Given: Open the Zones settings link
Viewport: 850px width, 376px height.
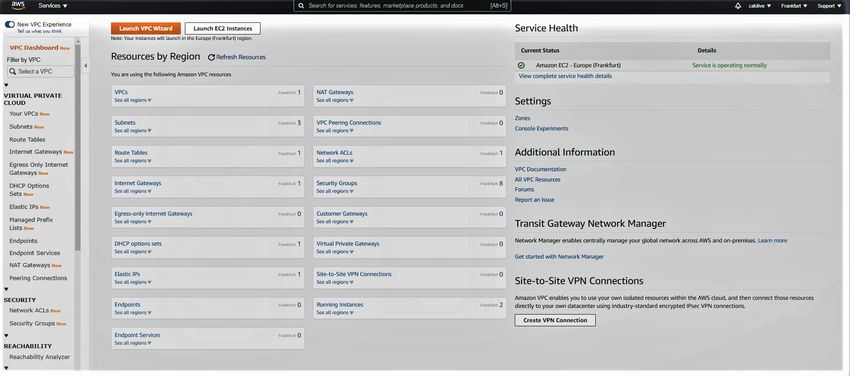Looking at the screenshot, I should click(x=523, y=118).
